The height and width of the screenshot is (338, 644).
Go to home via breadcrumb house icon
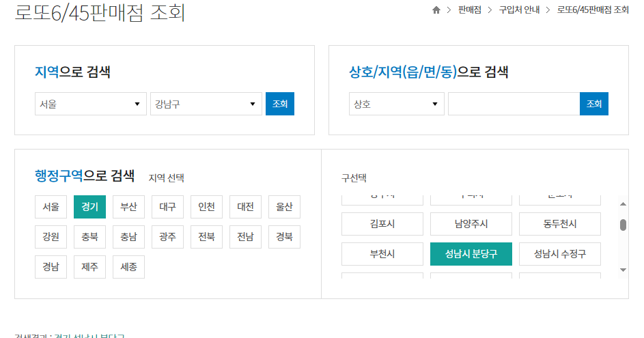pyautogui.click(x=436, y=10)
